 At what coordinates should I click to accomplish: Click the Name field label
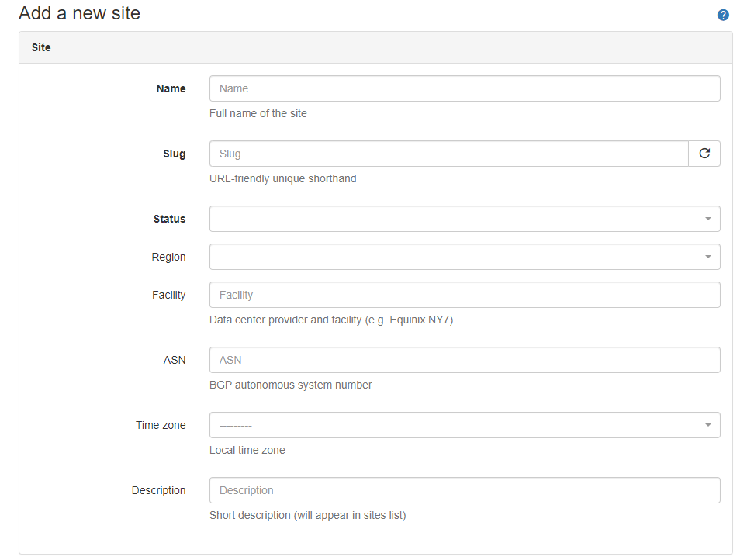coord(171,88)
